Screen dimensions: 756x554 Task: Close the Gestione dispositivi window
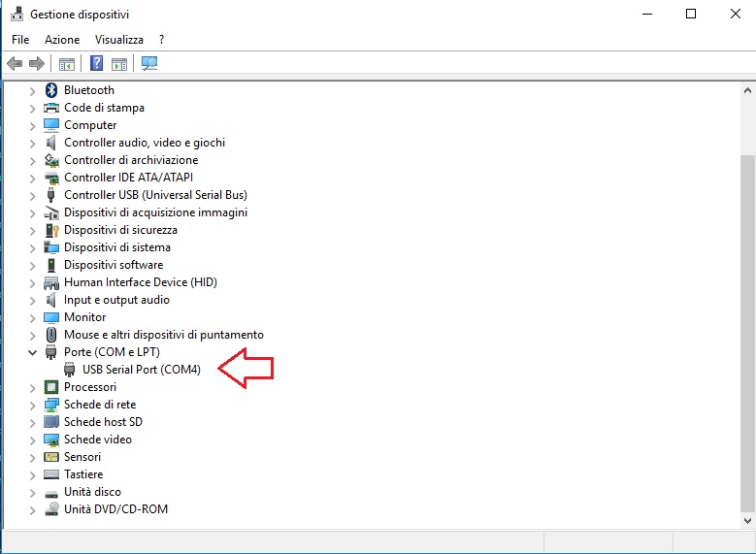736,14
